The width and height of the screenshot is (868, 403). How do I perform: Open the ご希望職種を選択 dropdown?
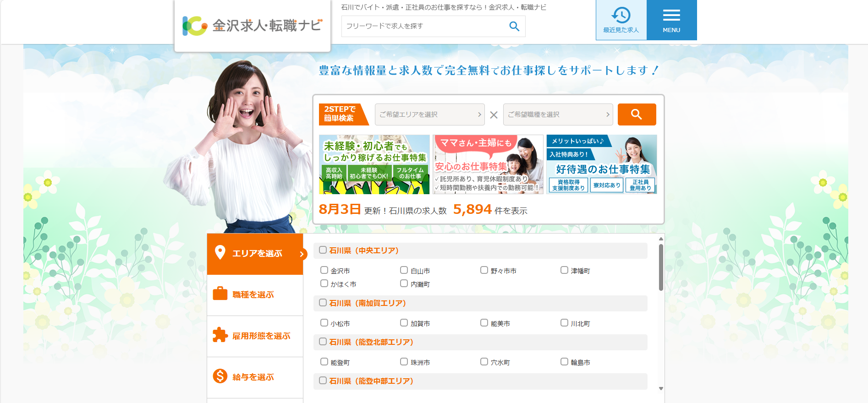tap(558, 114)
